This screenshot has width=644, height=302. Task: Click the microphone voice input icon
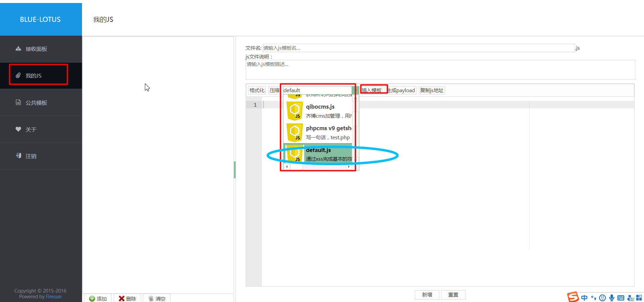point(612,298)
